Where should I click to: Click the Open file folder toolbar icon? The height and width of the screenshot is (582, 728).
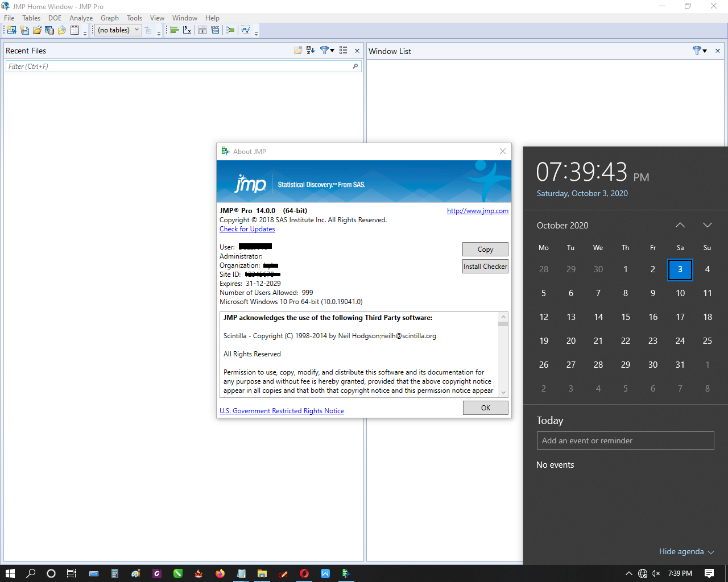tap(37, 30)
